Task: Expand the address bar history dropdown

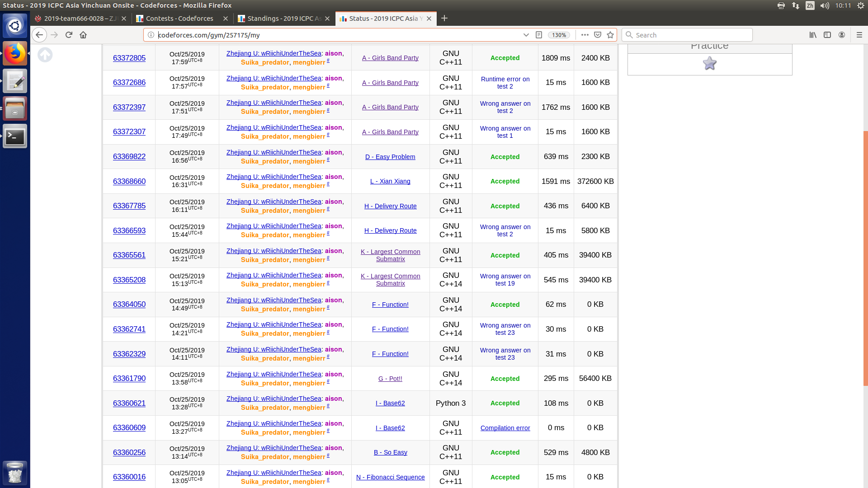Action: (x=526, y=35)
